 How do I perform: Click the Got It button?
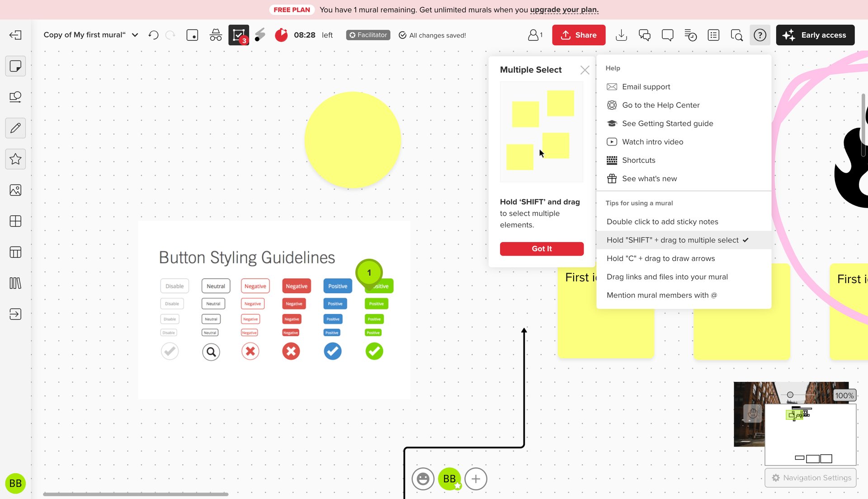tap(542, 249)
